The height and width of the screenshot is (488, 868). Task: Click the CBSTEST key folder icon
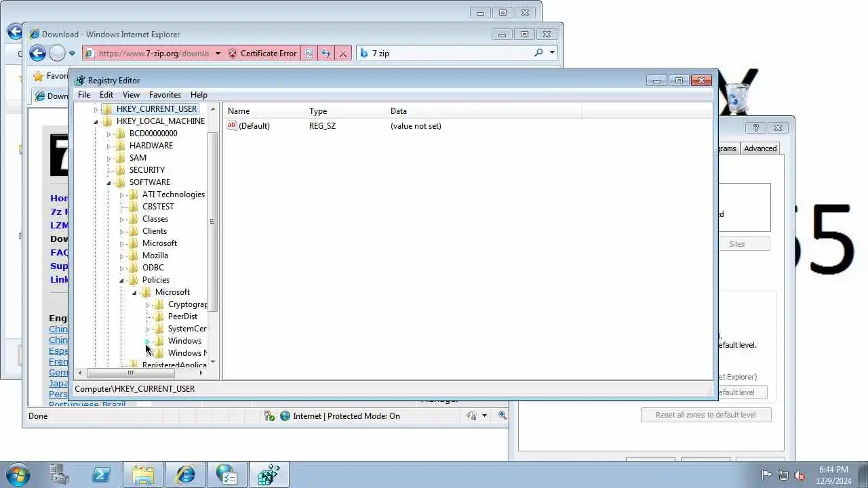click(134, 207)
